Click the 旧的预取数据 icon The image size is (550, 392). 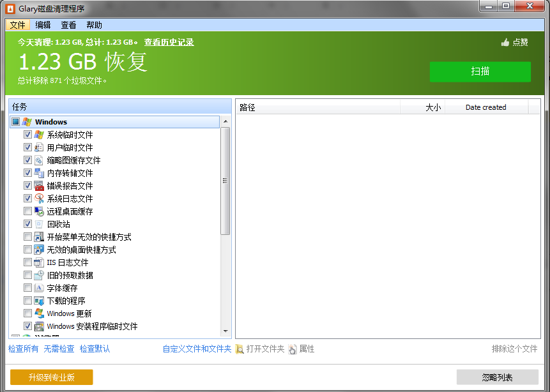39,275
